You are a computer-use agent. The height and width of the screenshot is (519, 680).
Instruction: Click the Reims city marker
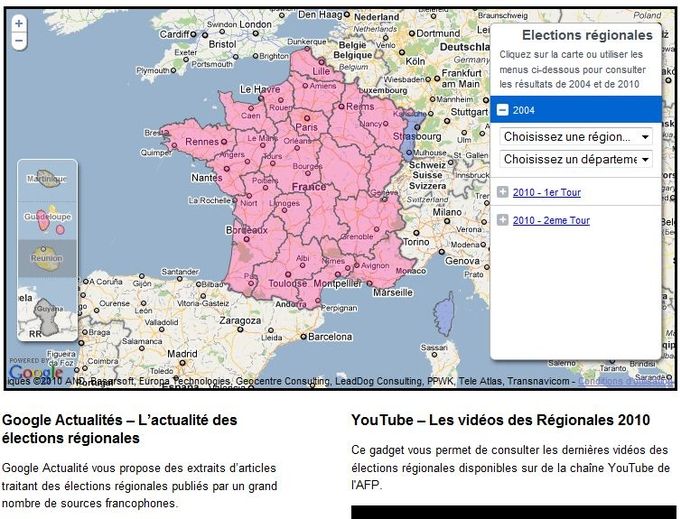pos(341,106)
